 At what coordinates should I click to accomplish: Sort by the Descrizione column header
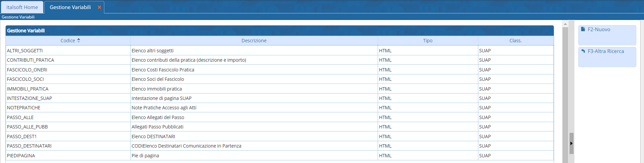[x=254, y=41]
